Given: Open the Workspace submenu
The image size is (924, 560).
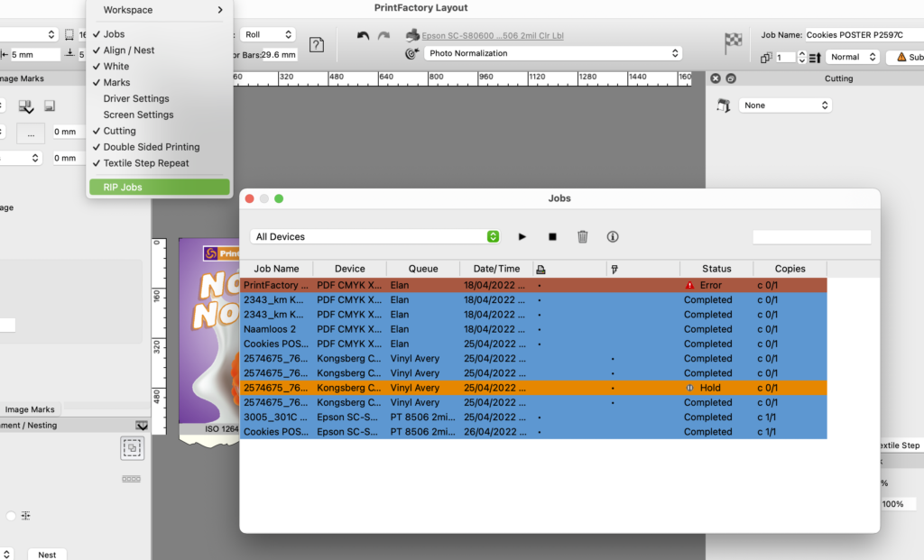Looking at the screenshot, I should coord(158,10).
